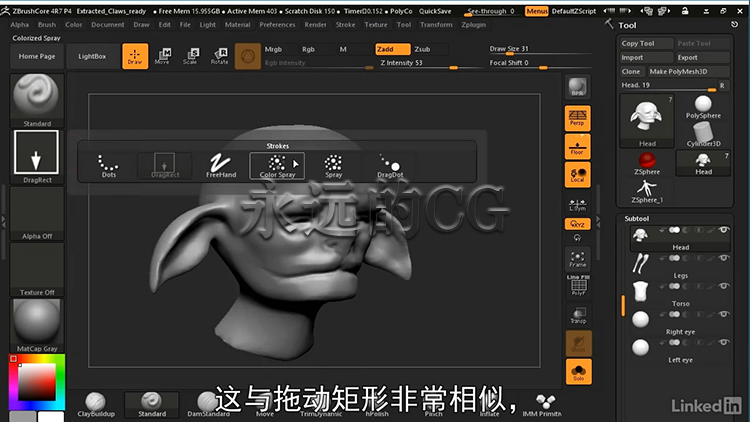Open the Zplugin menu
Image resolution: width=750 pixels, height=422 pixels.
point(474,24)
